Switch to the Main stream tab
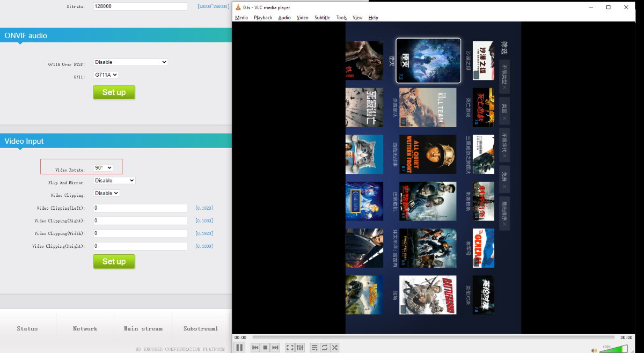Viewport: 644px width, 353px height. [143, 328]
